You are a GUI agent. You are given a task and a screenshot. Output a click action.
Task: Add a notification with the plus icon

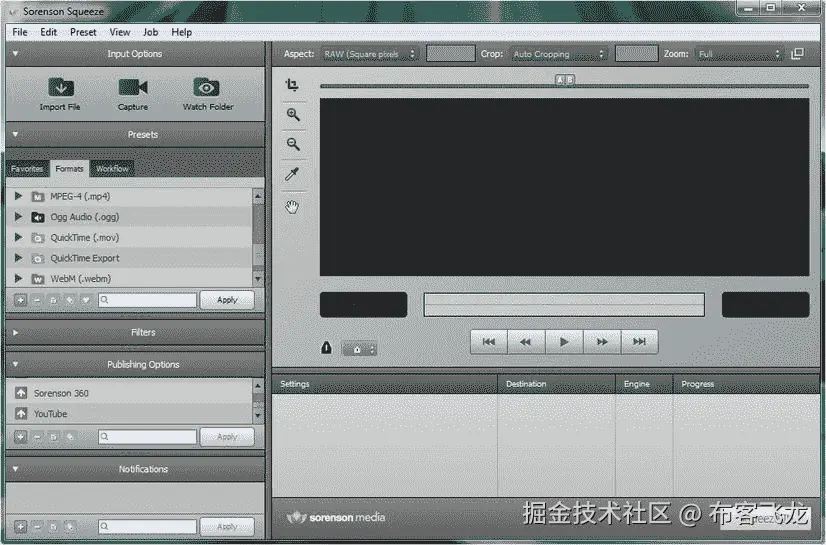pyautogui.click(x=21, y=527)
